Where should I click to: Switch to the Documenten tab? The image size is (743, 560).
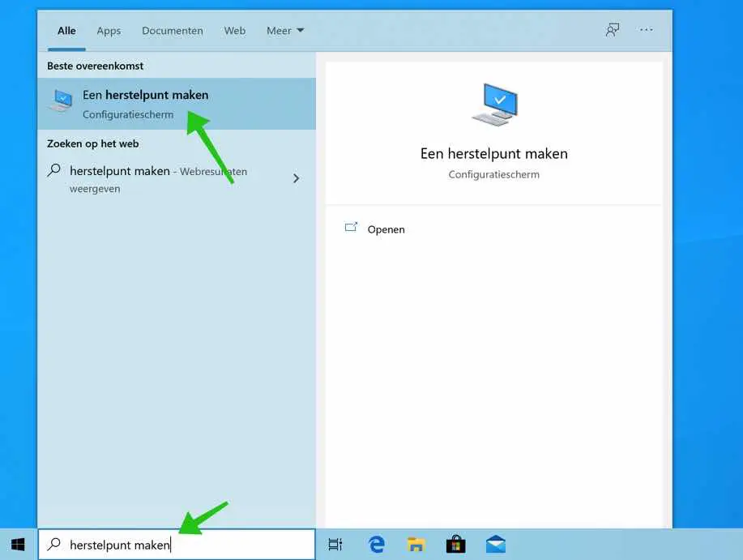[x=173, y=31]
